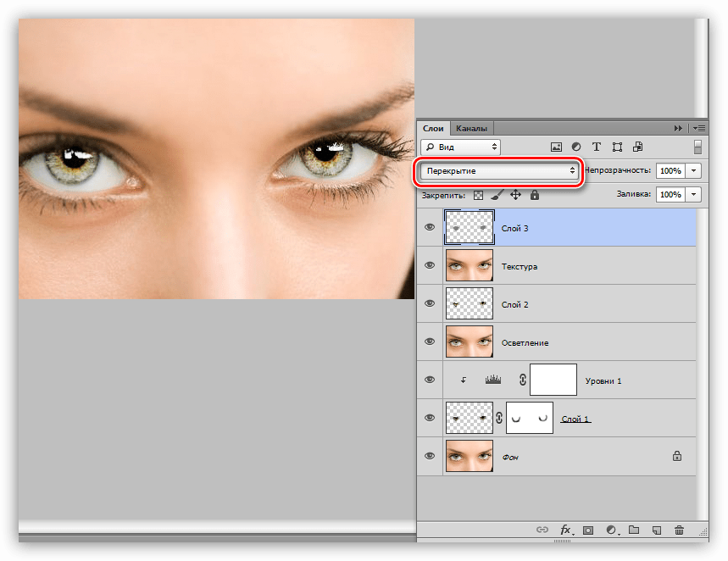
Task: Collapse the panel with double arrows
Action: click(678, 128)
